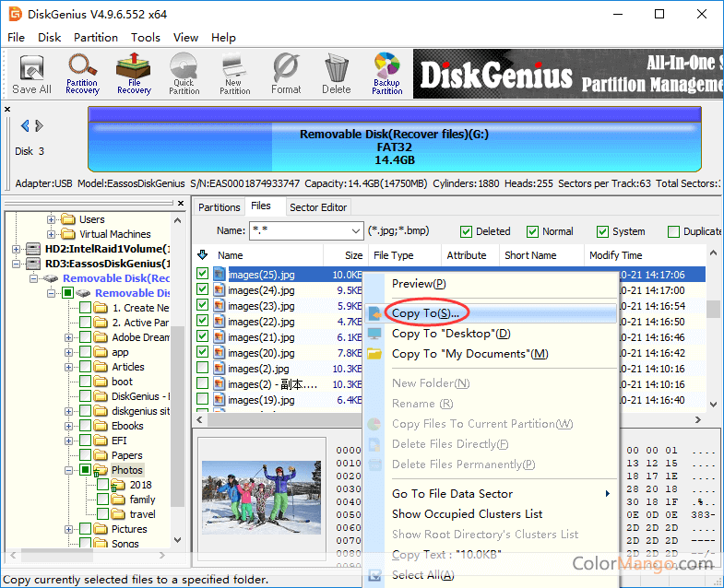This screenshot has width=724, height=588.
Task: Choose Copy To(S)... from context menu
Action: [425, 313]
